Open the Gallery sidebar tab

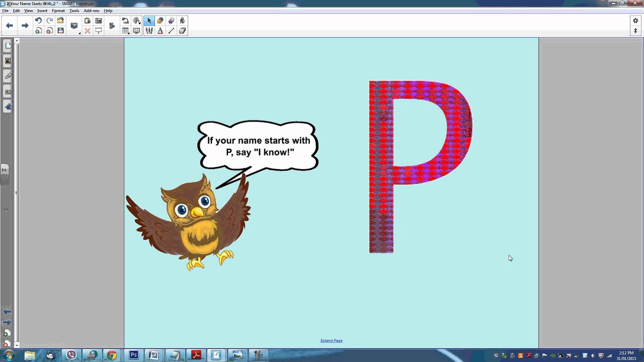point(8,61)
